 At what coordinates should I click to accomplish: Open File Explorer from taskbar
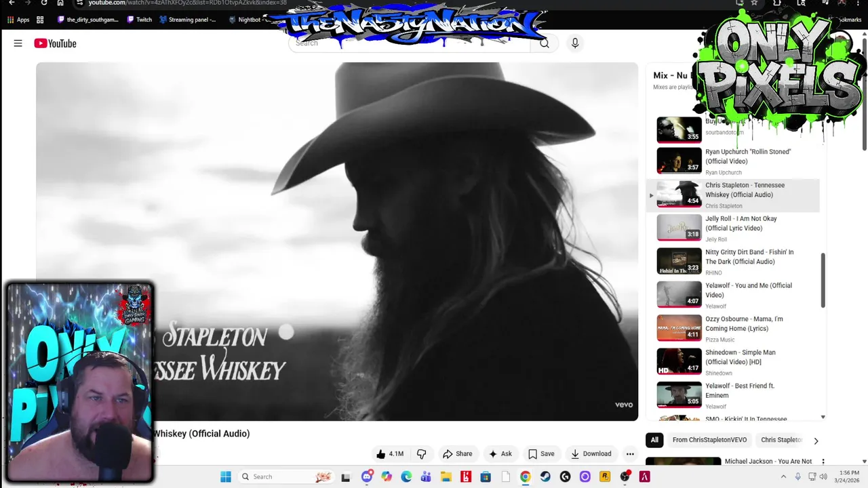(x=446, y=476)
